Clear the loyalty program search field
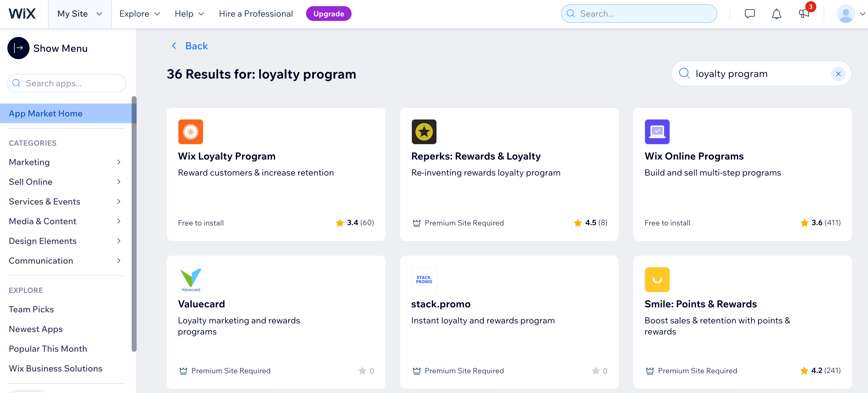The image size is (868, 393). (839, 73)
